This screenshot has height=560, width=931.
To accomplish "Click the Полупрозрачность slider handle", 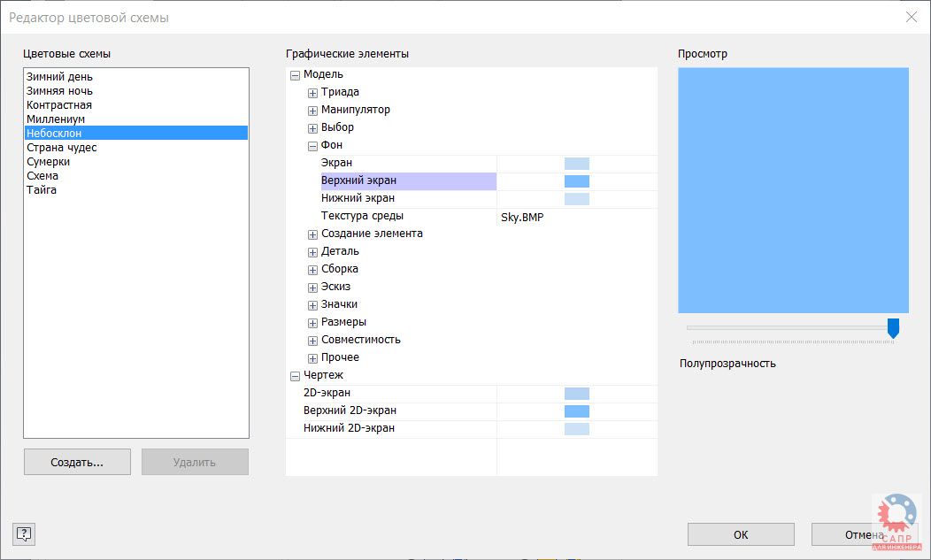I will (x=893, y=328).
